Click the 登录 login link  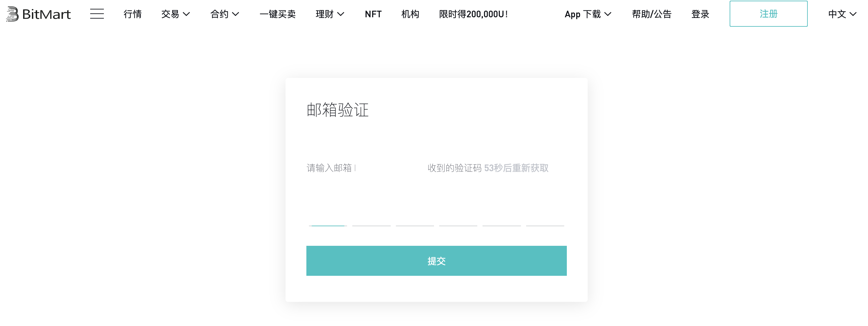coord(700,14)
